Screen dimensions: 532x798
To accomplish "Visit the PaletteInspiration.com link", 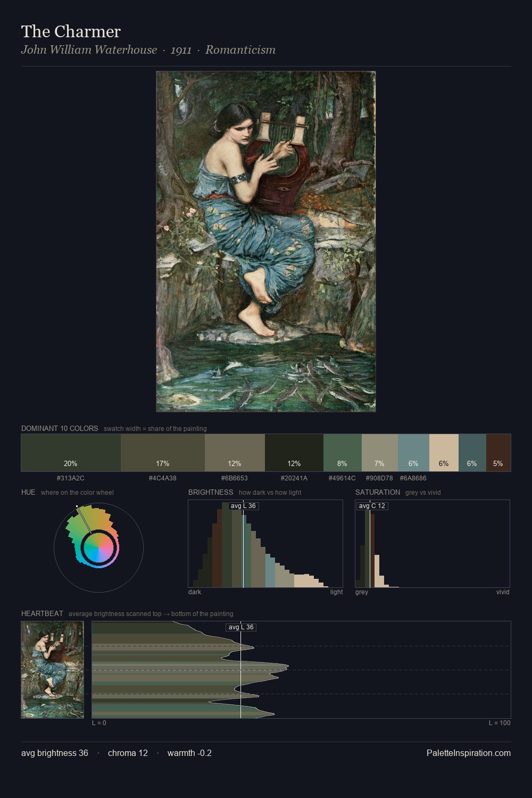I will click(x=469, y=753).
